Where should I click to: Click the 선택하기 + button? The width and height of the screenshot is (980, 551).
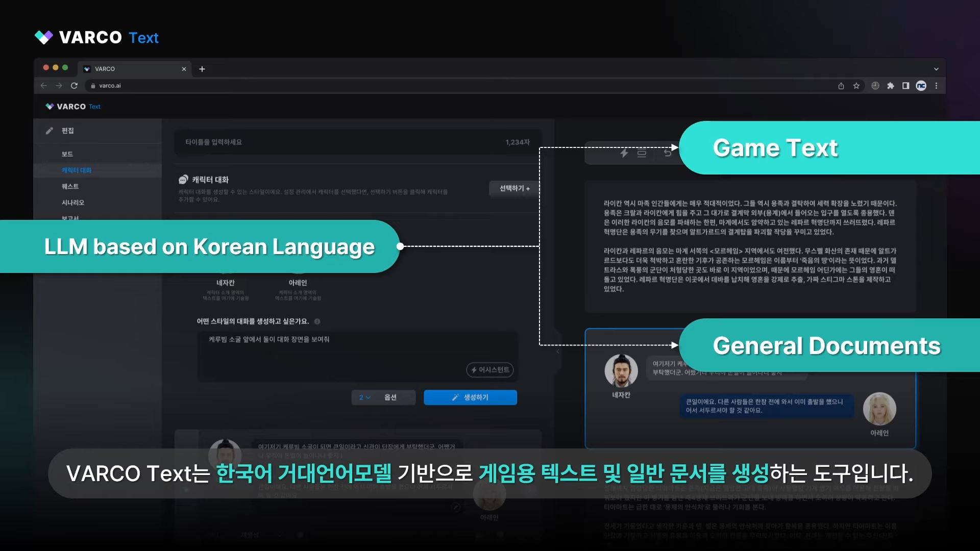click(513, 188)
